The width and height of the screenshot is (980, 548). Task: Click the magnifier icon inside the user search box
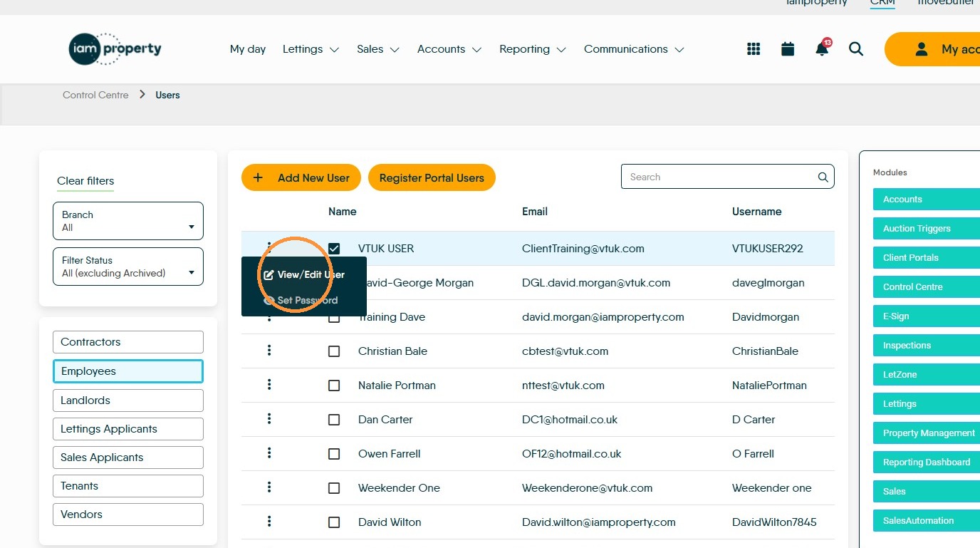pyautogui.click(x=823, y=177)
